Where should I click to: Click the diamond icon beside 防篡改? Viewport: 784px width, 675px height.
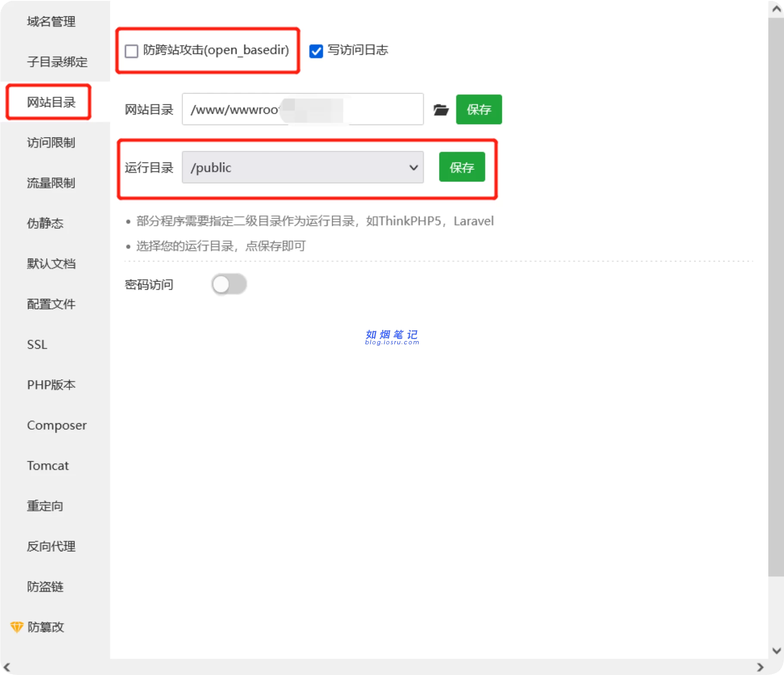coord(16,627)
